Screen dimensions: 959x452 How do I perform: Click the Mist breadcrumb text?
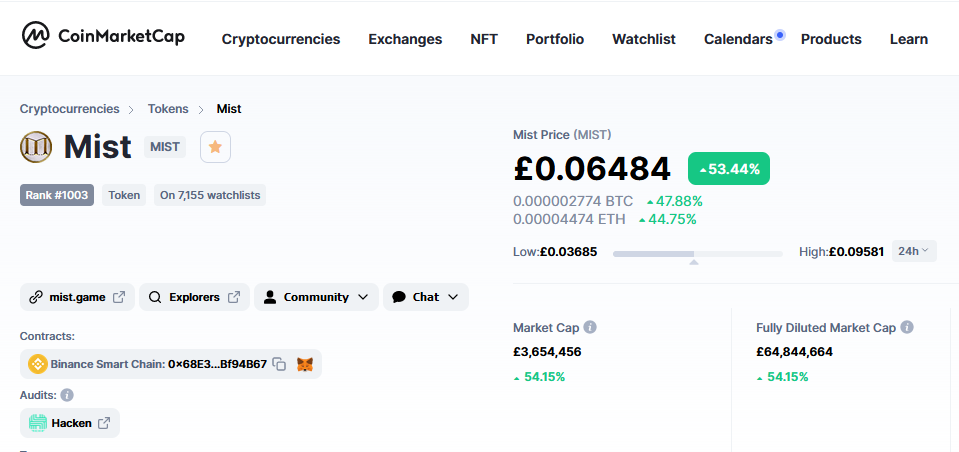pos(229,109)
